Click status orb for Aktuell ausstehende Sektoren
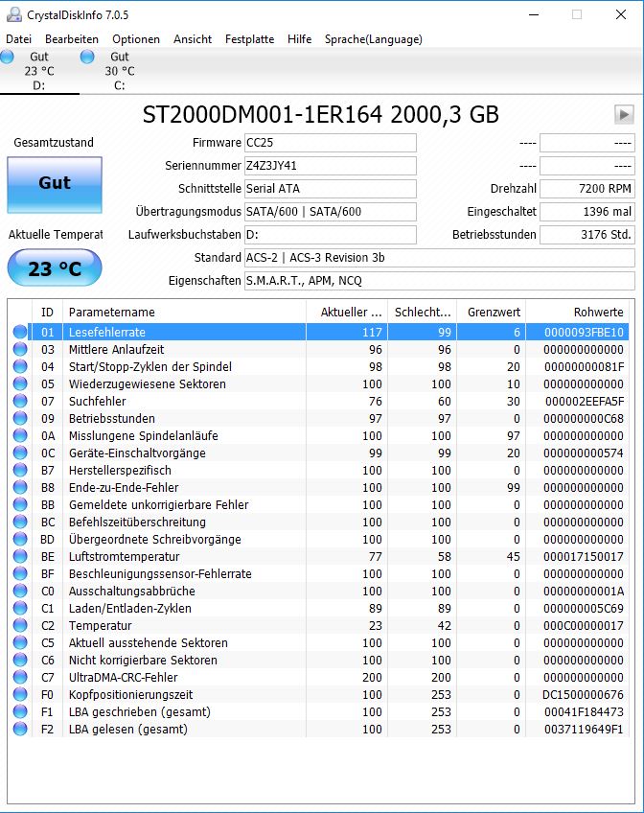 (20, 642)
